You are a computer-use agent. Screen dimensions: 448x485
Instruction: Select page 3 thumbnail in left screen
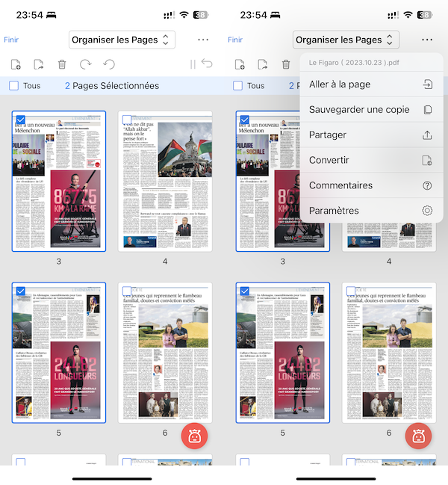click(59, 182)
